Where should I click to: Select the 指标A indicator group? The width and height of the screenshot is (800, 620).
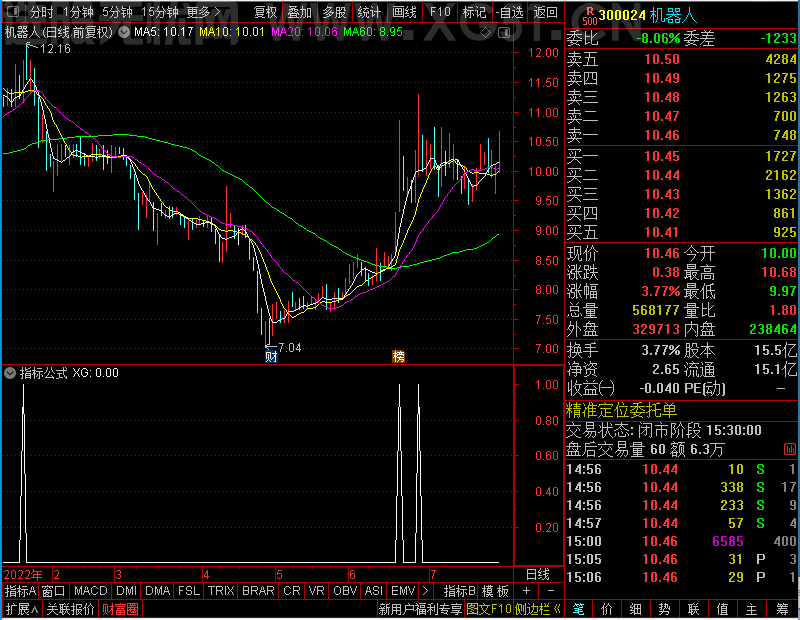point(20,591)
